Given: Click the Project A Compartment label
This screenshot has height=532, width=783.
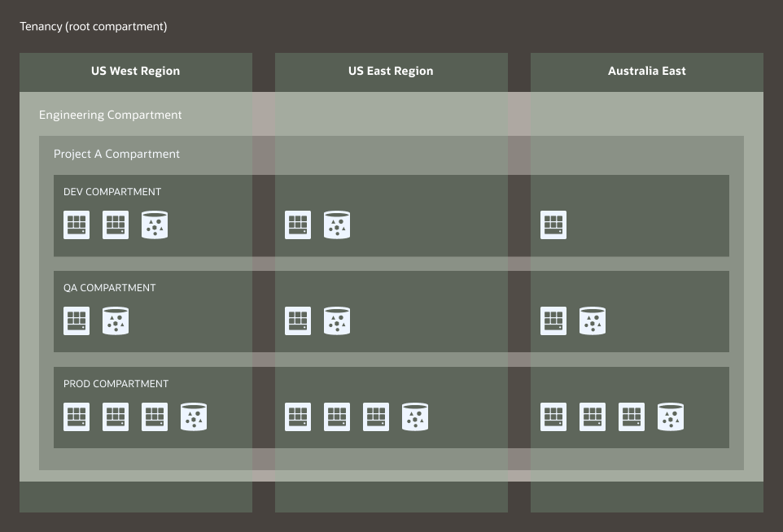Looking at the screenshot, I should 116,154.
